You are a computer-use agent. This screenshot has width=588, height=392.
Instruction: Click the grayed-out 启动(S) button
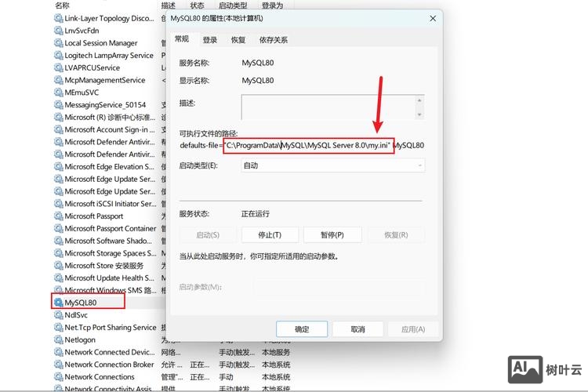(x=208, y=235)
